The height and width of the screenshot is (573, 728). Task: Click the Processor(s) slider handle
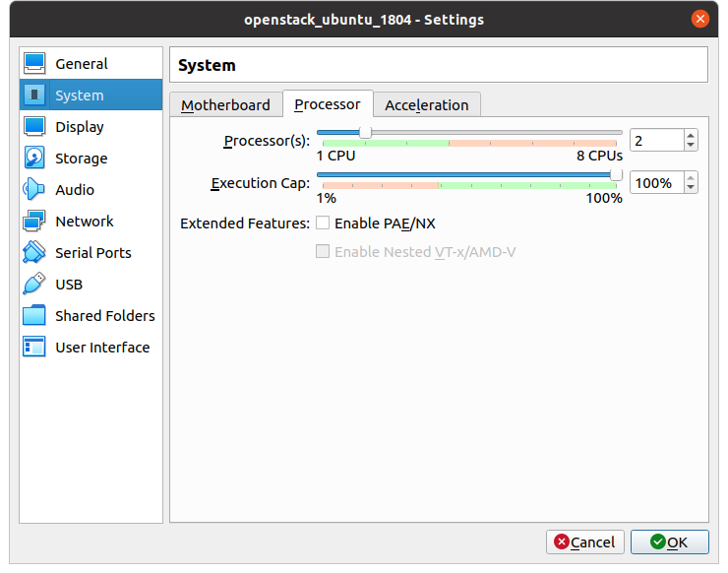click(365, 133)
